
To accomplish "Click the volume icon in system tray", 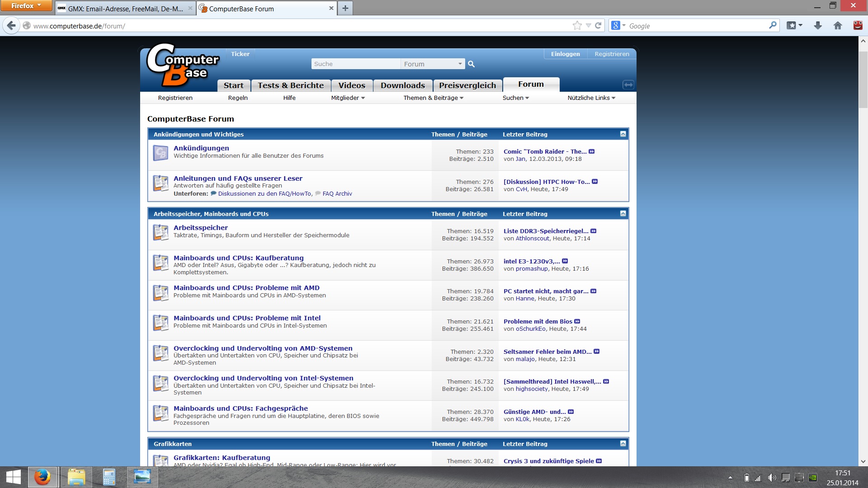I will pos(772,478).
